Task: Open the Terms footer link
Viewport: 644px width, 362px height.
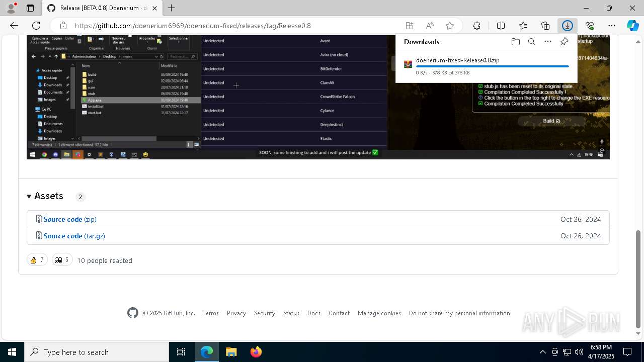Action: (211, 313)
